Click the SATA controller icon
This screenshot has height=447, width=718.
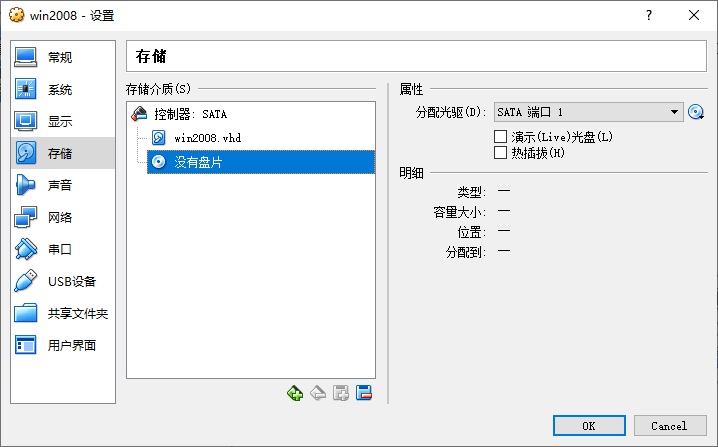139,114
